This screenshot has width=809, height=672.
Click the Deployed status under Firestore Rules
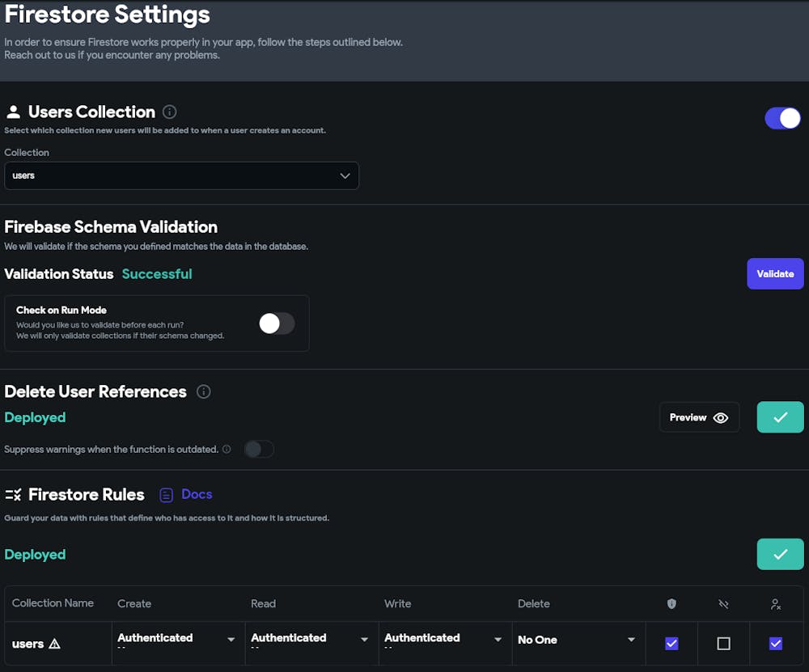click(35, 555)
